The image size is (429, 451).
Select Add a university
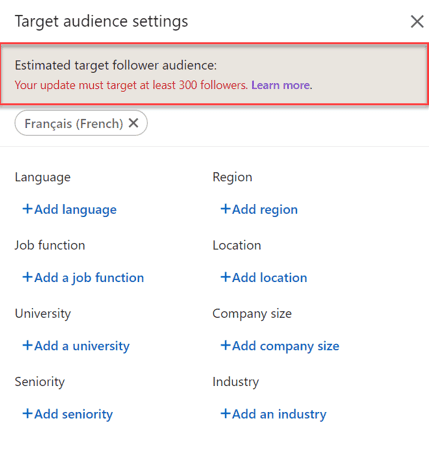(x=76, y=346)
